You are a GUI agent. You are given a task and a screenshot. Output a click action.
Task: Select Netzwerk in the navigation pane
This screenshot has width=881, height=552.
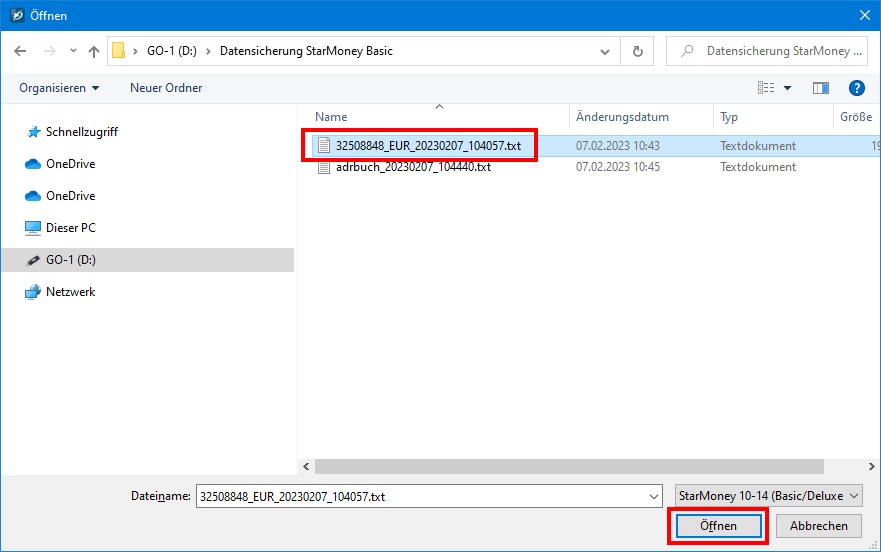pyautogui.click(x=70, y=292)
